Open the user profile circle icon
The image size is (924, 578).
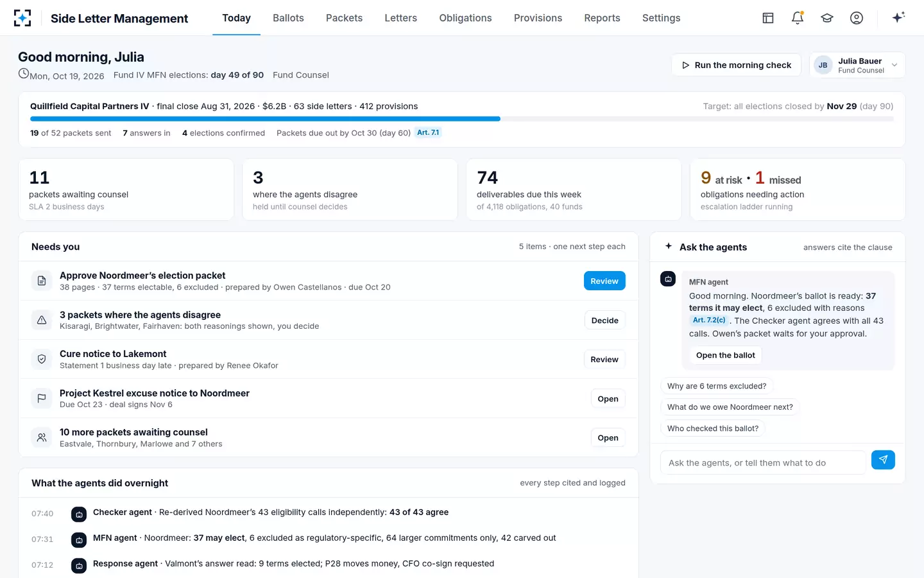[x=857, y=18]
